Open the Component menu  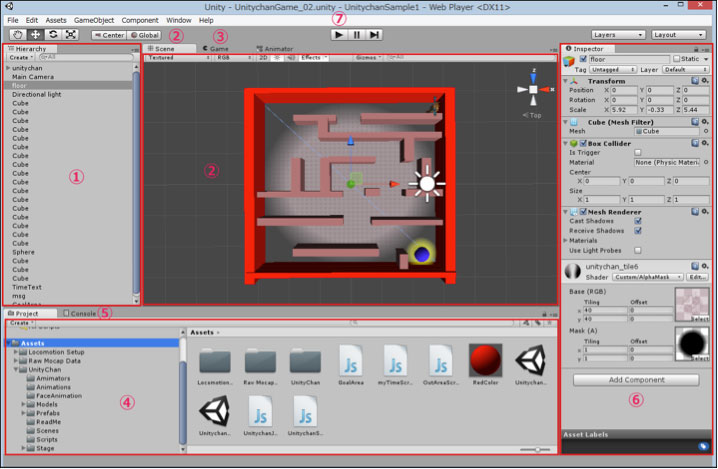coord(140,20)
